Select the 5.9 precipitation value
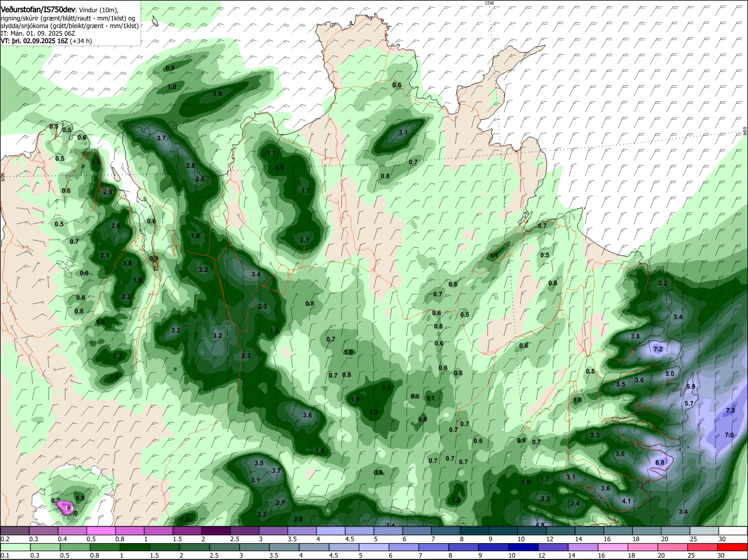The height and width of the screenshot is (560, 748). tap(690, 387)
